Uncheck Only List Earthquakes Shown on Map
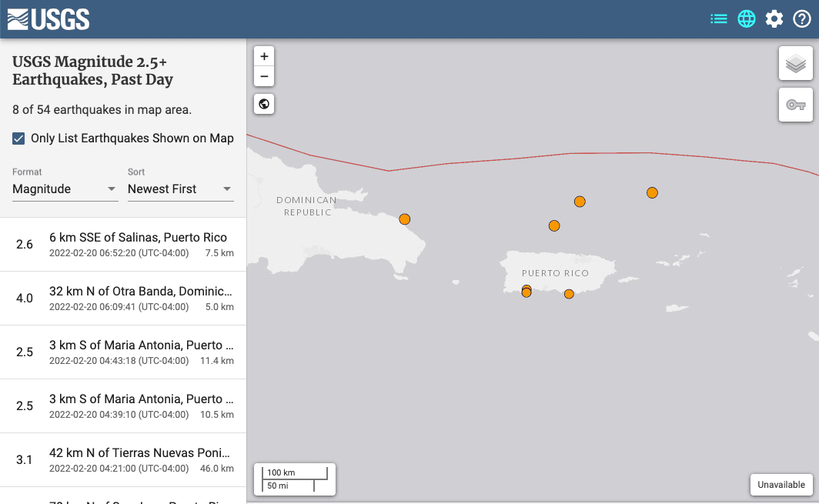 pos(18,139)
